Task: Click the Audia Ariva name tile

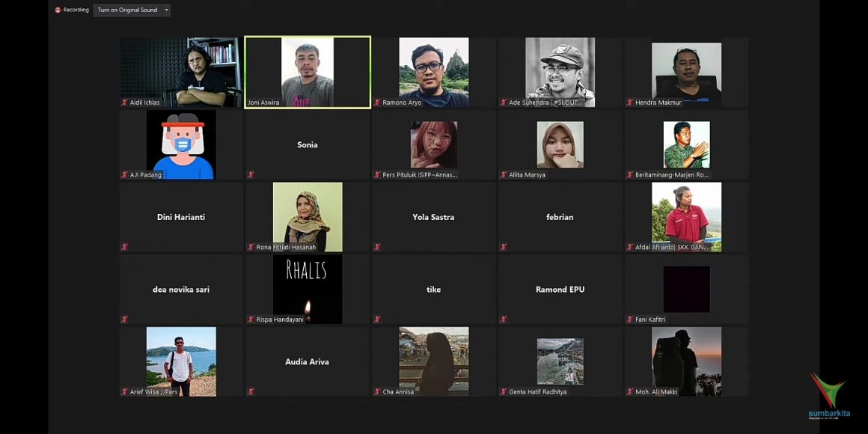Action: coord(308,361)
